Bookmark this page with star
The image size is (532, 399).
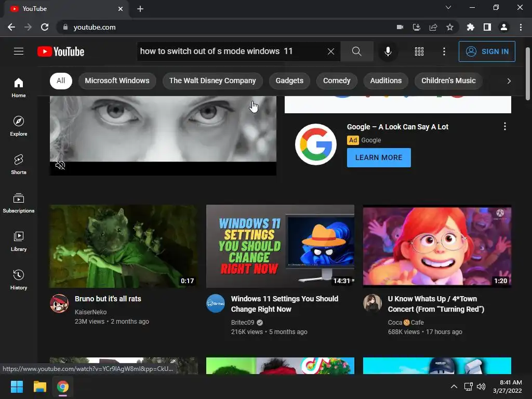point(450,27)
